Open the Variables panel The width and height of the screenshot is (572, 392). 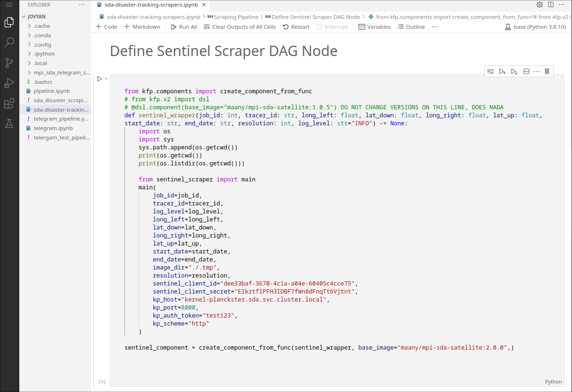pyautogui.click(x=375, y=27)
